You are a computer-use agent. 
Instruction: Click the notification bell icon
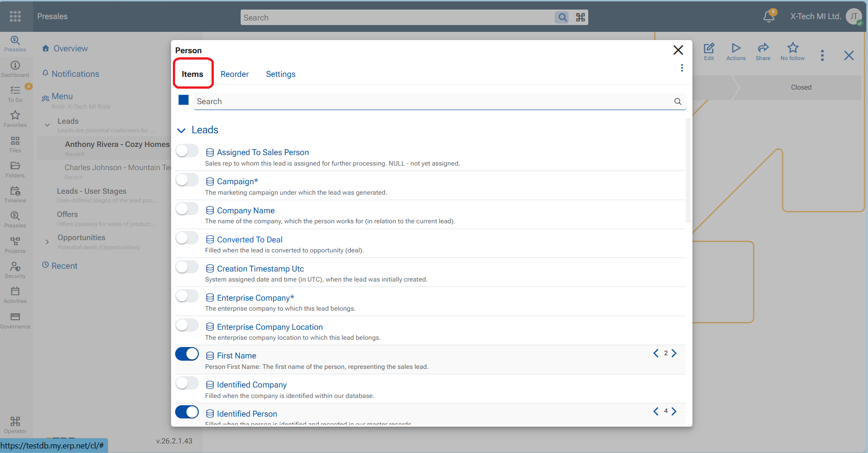(769, 16)
